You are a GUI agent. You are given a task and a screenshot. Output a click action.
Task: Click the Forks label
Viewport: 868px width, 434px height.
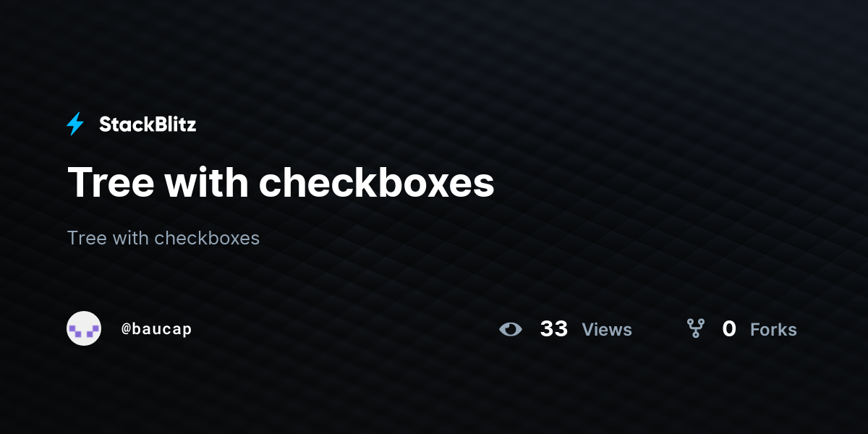pos(773,330)
